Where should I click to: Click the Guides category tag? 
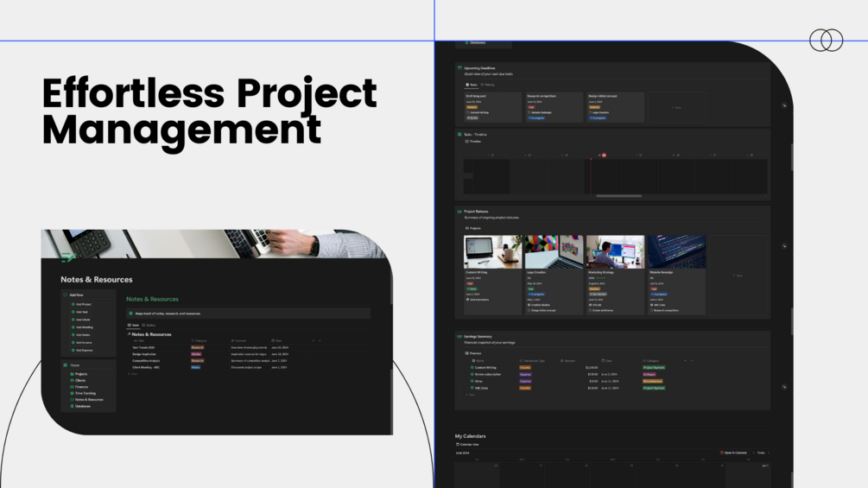pyautogui.click(x=196, y=354)
